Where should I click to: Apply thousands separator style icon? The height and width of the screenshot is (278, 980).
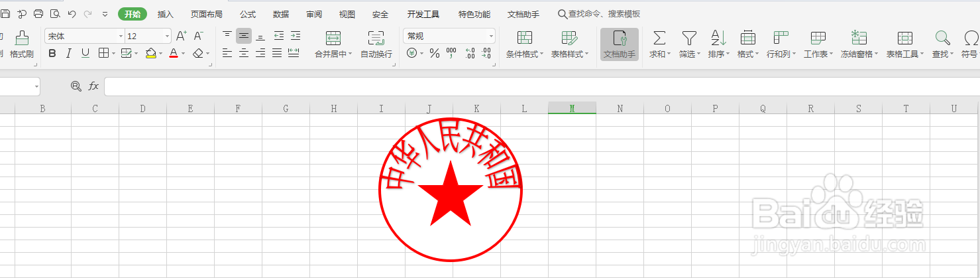(451, 53)
